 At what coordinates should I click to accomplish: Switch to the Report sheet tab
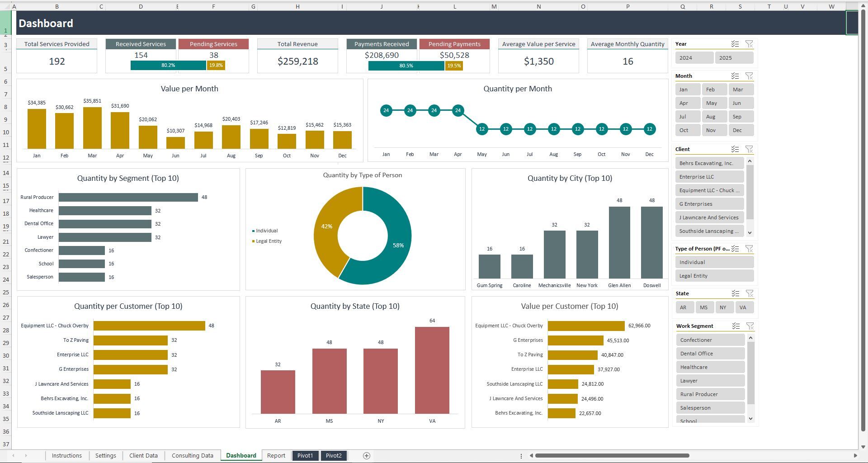pyautogui.click(x=276, y=456)
